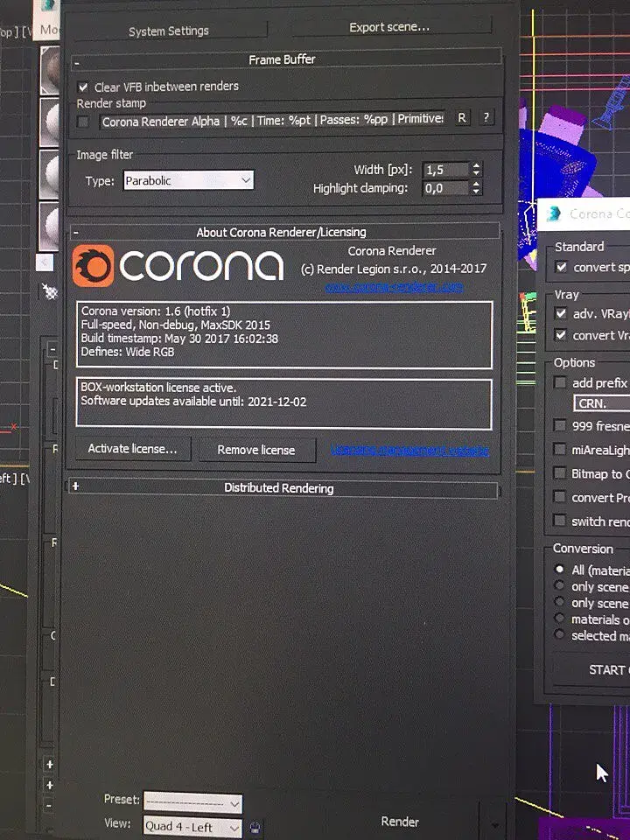Click the Corona version text line
This screenshot has height=840, width=630.
(x=156, y=311)
